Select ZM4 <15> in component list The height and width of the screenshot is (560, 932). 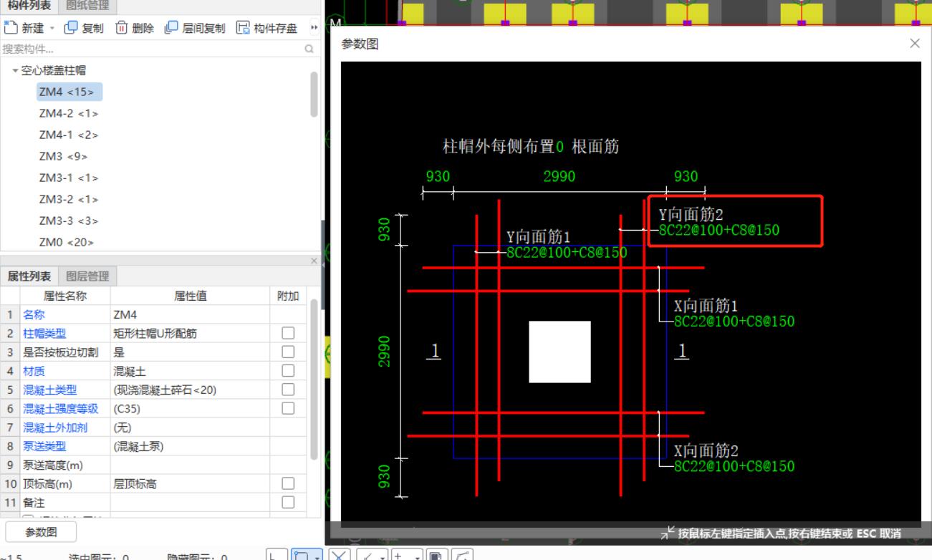(69, 92)
